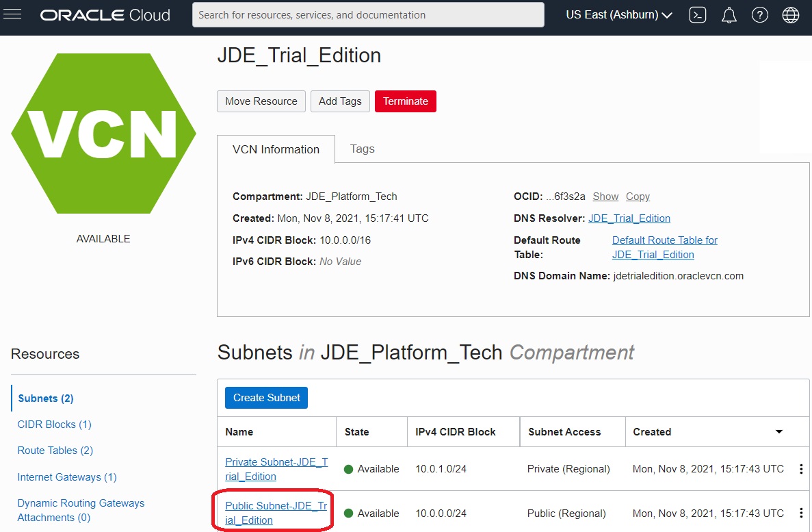The image size is (812, 532).
Task: Open the language globe icon
Action: (790, 14)
